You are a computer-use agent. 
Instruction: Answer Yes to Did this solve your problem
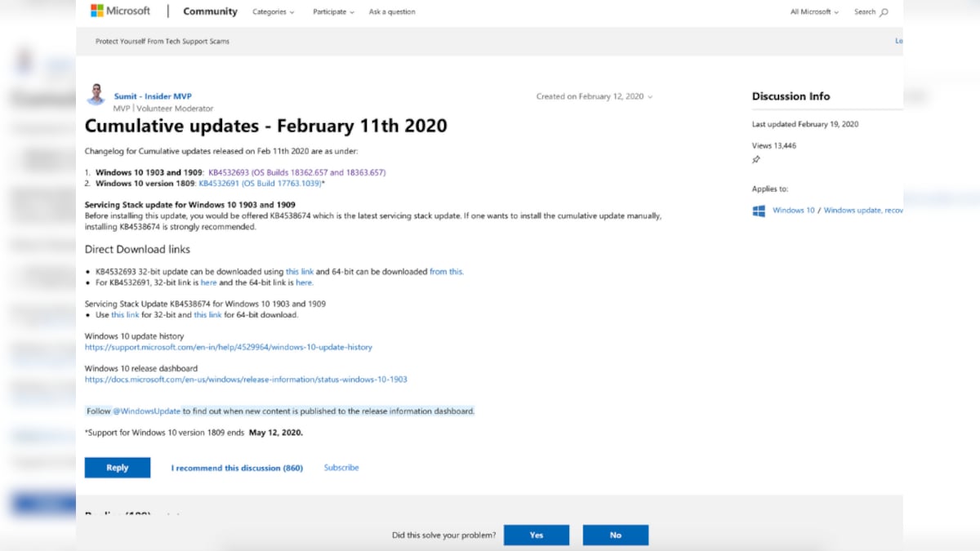coord(537,535)
